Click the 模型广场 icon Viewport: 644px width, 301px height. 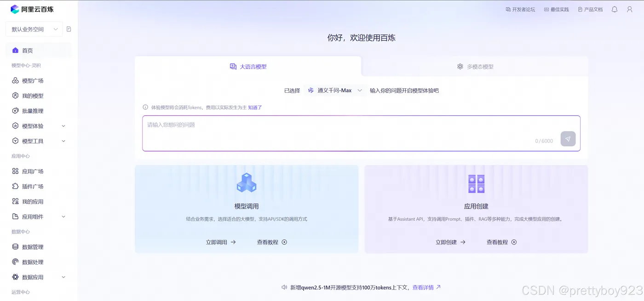coord(15,81)
